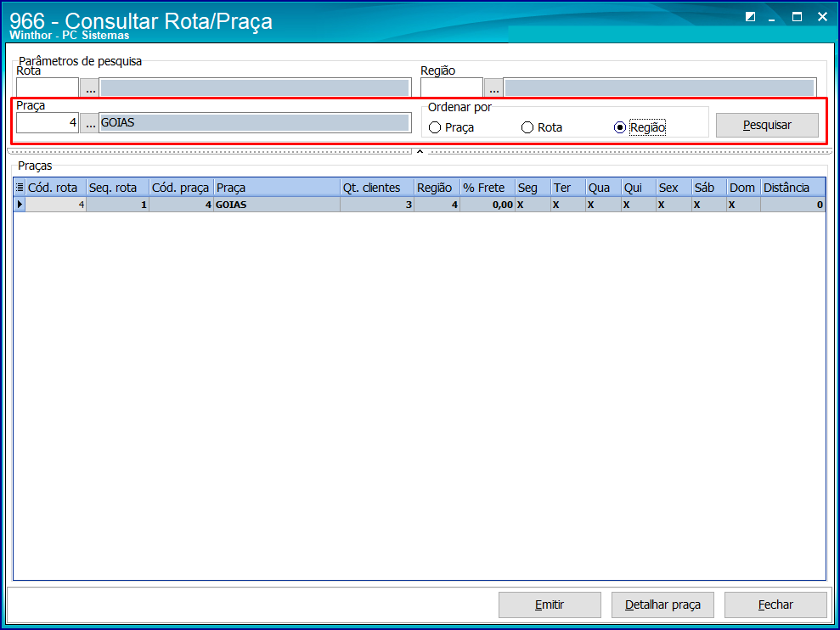Sort by the Cód. praça column header
Viewport: 840px width, 630px height.
tap(181, 188)
